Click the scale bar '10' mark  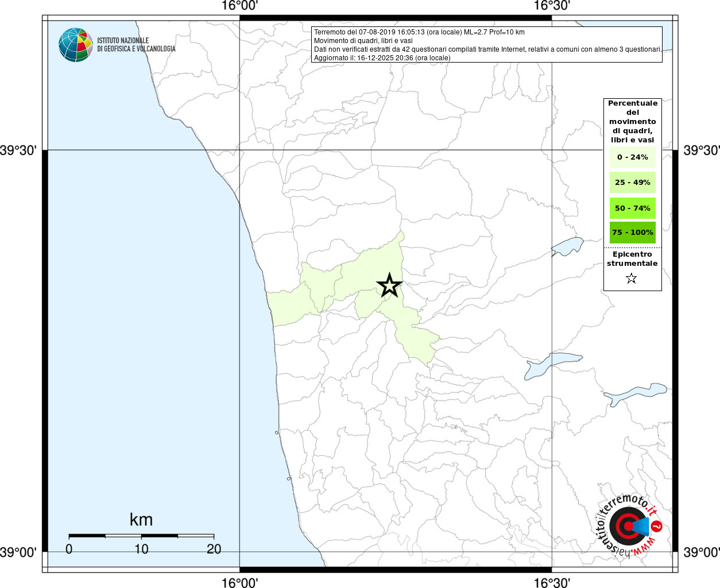(141, 548)
